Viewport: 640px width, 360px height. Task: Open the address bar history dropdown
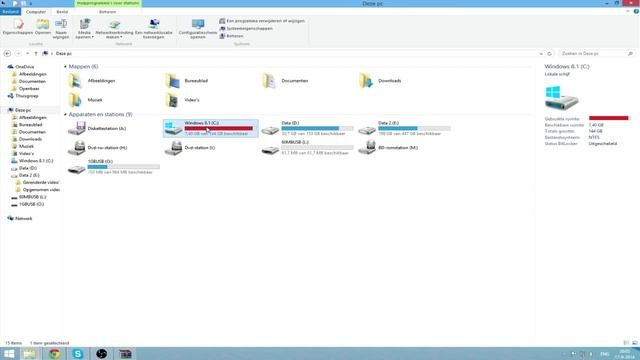coord(541,53)
